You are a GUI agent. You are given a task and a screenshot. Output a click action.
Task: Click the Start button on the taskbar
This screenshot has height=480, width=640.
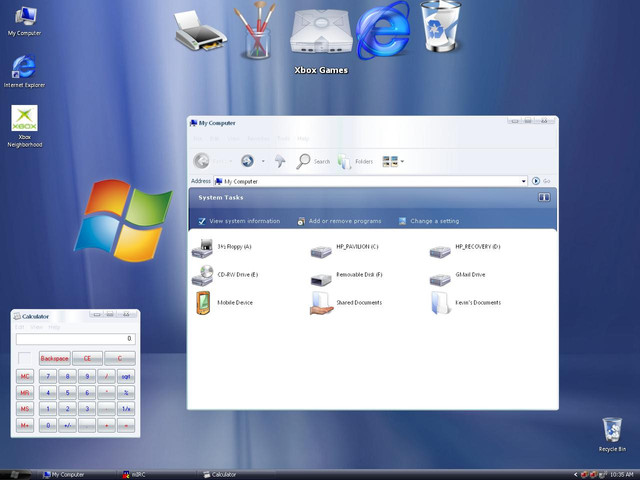pyautogui.click(x=16, y=475)
